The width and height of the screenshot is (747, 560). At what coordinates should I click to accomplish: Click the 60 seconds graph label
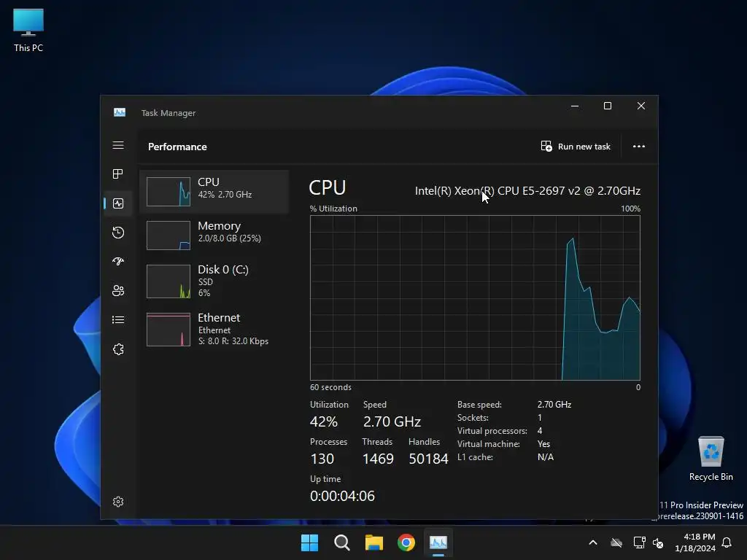coord(330,387)
